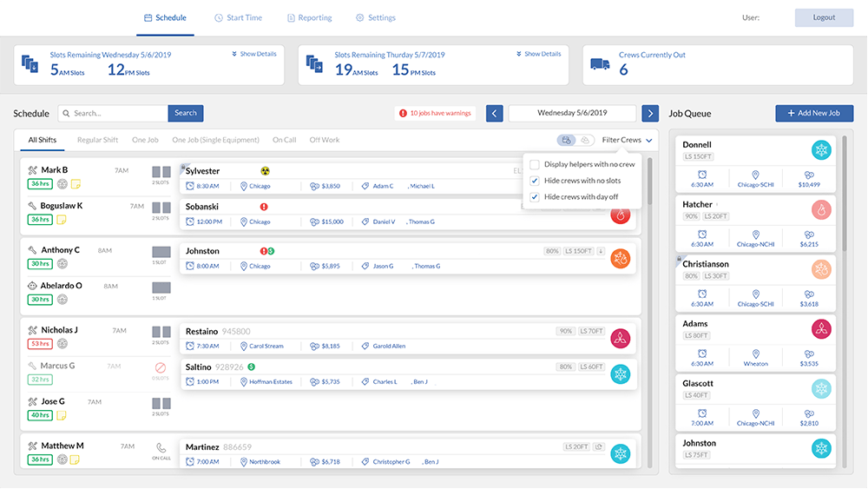Viewport: 868px width, 489px height.
Task: Click the slots indicator for Anthony C
Action: 161,253
